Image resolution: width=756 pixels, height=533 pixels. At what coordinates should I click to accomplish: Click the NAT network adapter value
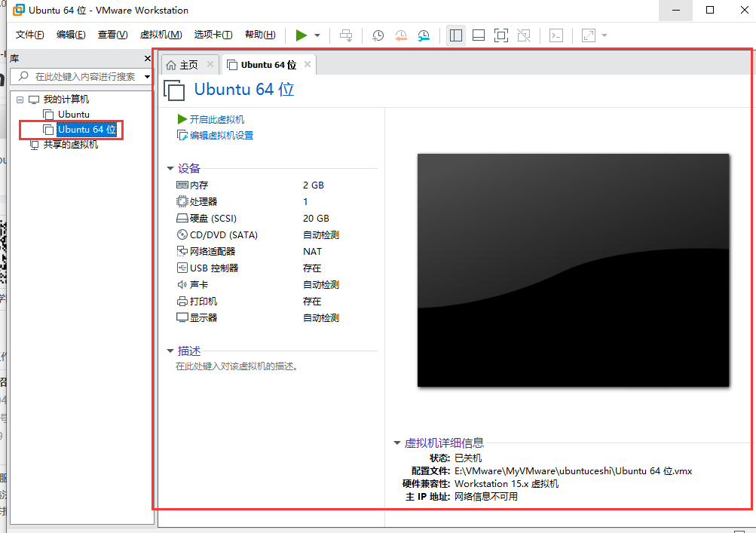pos(313,251)
